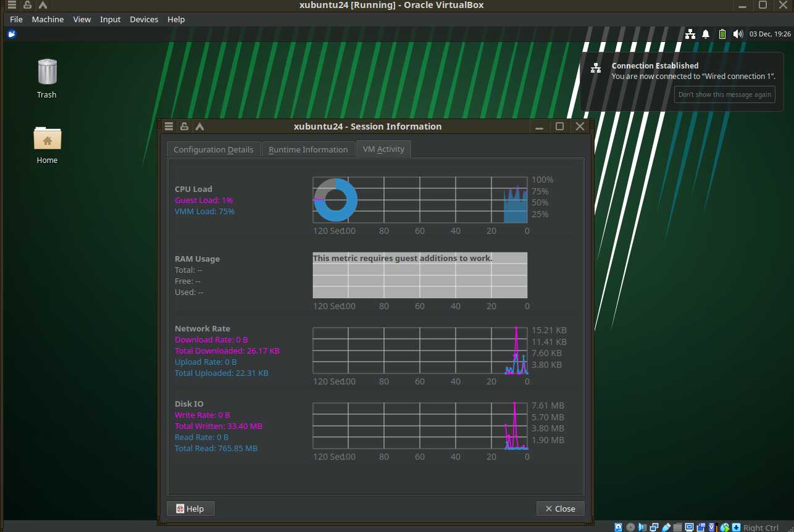Image resolution: width=794 pixels, height=532 pixels.
Task: Open the File menu
Action: [16, 19]
